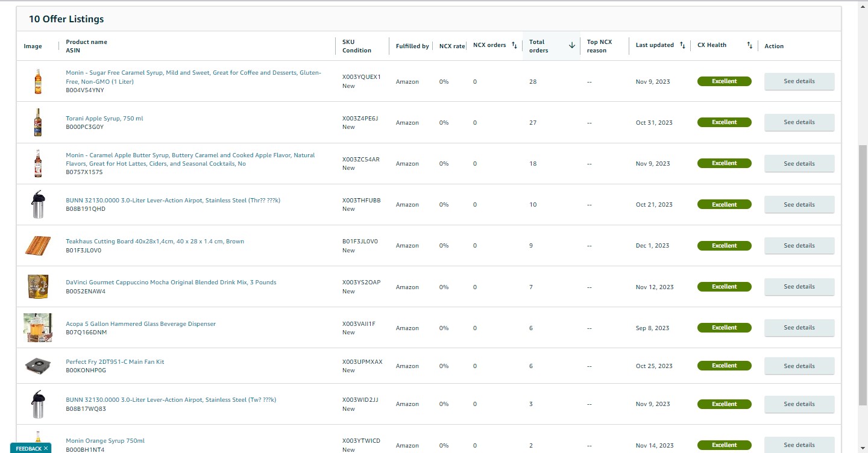Viewport: 868px width, 453px height.
Task: Click the Top NCX reason column header
Action: [599, 46]
